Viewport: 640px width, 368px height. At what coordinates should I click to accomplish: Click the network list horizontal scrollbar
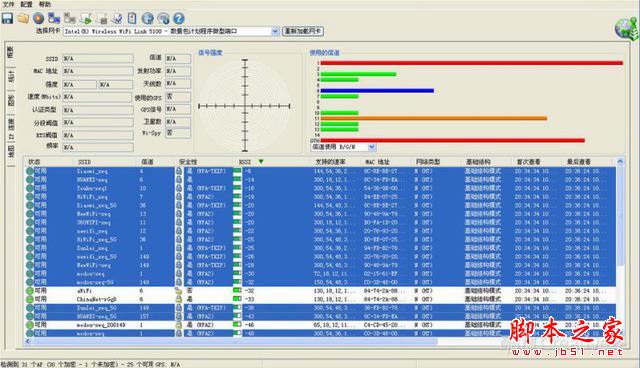(x=235, y=341)
